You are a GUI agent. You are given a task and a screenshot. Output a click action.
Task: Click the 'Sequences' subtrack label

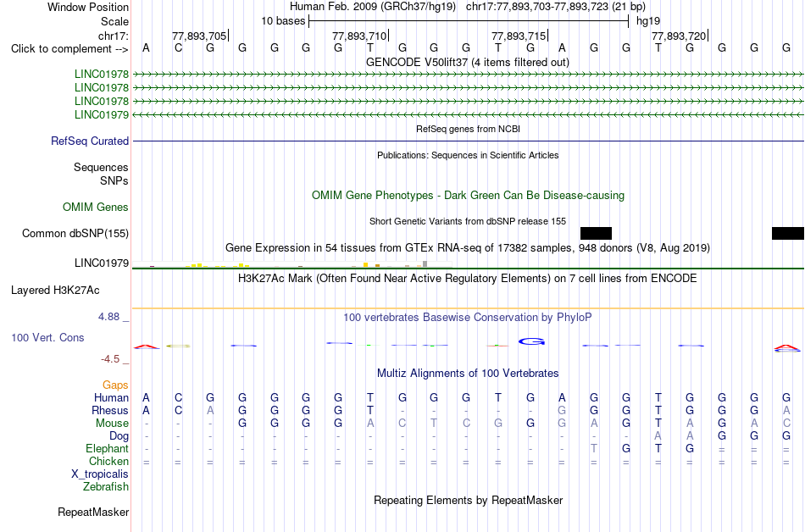coord(101,167)
